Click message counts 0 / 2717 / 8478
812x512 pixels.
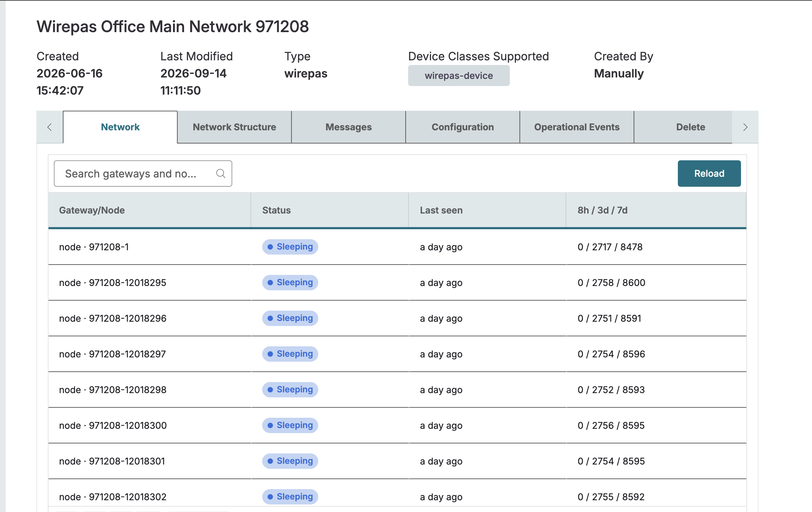(610, 247)
